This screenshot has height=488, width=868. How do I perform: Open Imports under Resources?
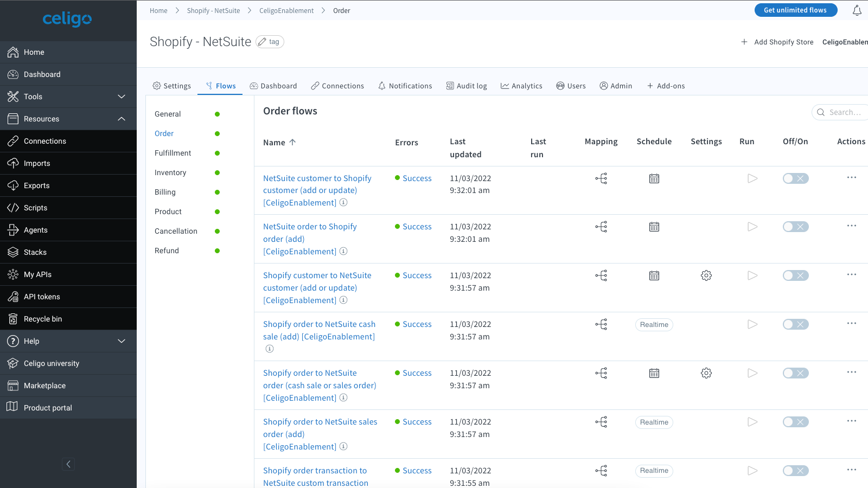point(68,163)
